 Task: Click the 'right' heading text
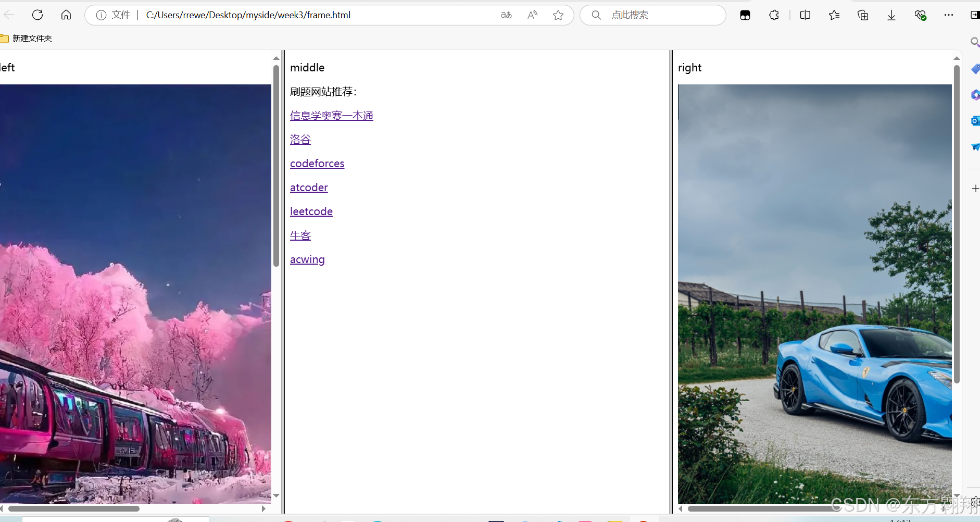[690, 68]
